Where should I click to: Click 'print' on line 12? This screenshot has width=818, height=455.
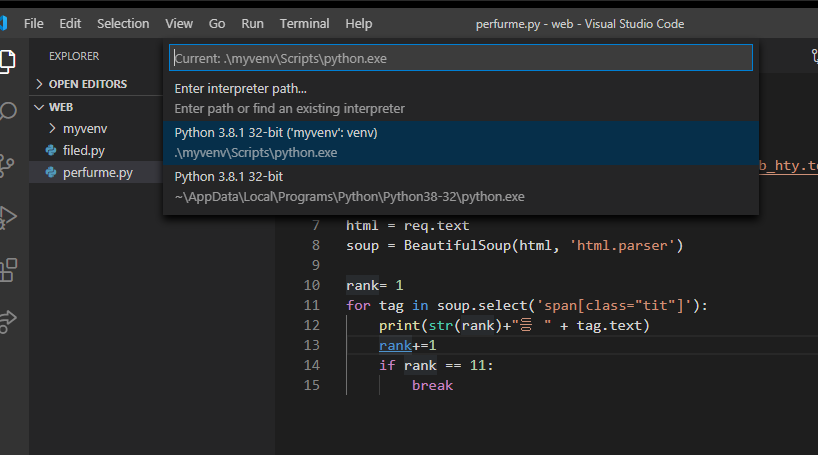pyautogui.click(x=400, y=326)
